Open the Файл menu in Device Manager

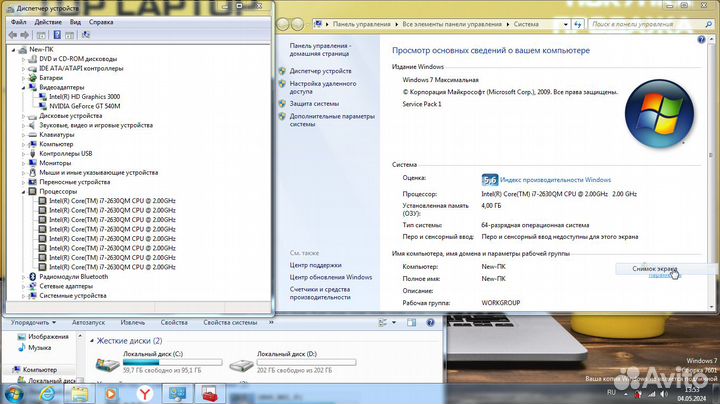point(18,22)
